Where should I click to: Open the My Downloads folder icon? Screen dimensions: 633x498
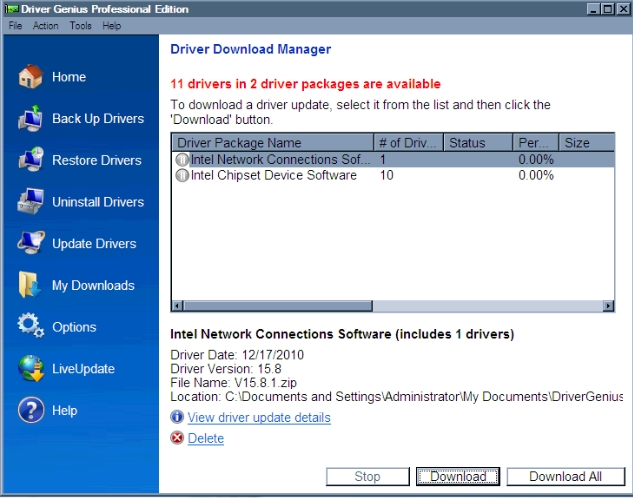tap(31, 285)
